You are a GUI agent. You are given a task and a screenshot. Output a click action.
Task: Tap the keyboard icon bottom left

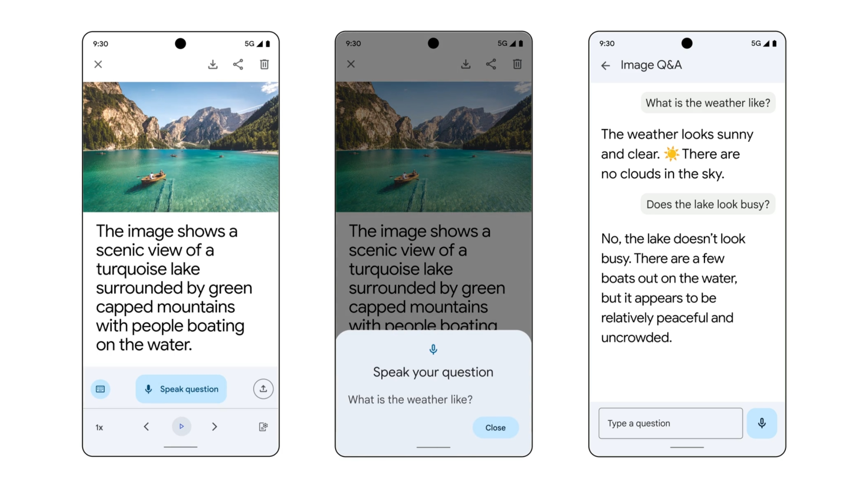[x=100, y=389]
